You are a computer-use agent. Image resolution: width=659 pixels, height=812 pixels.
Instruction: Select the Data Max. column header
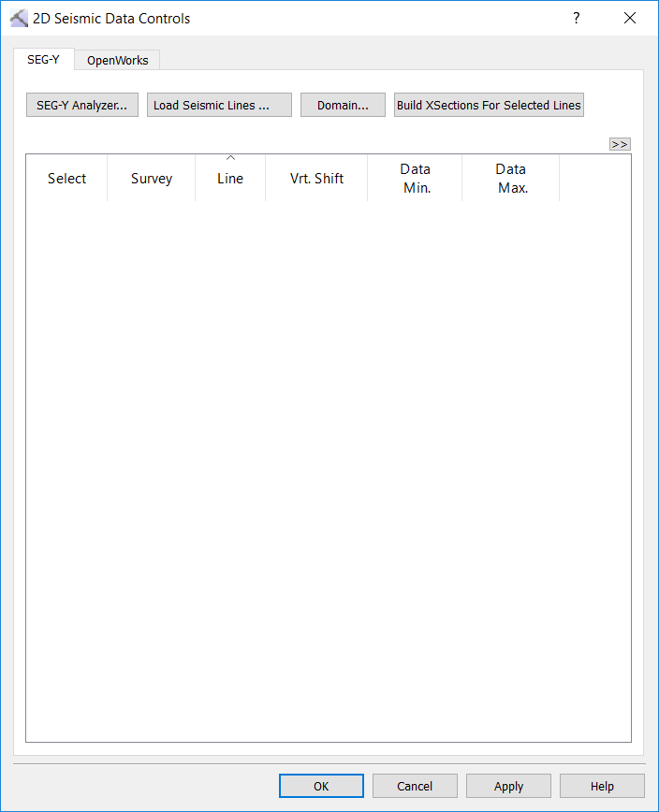pos(511,179)
